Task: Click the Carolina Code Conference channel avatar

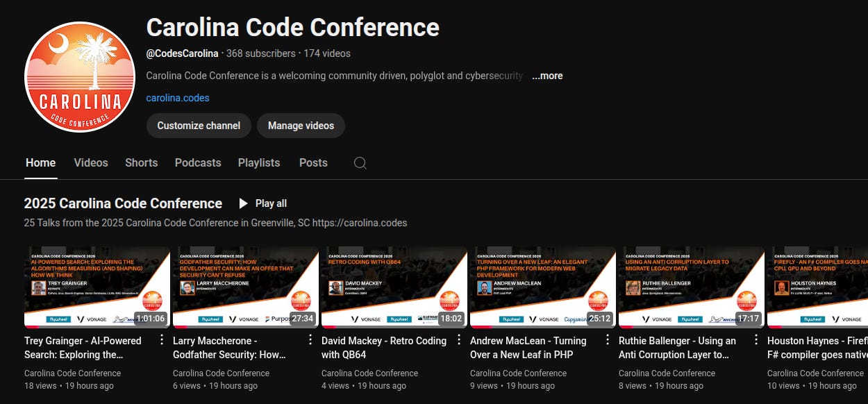Action: tap(80, 77)
